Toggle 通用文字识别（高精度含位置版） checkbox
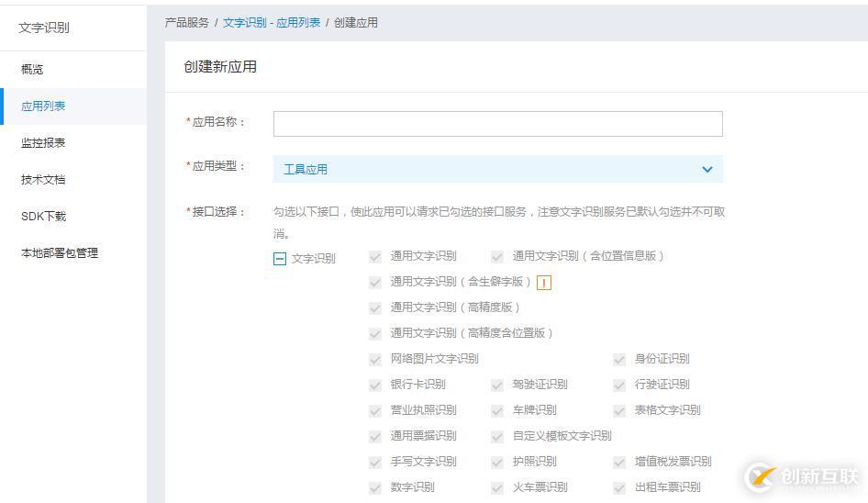Screen dimensions: 868x503 point(375,333)
